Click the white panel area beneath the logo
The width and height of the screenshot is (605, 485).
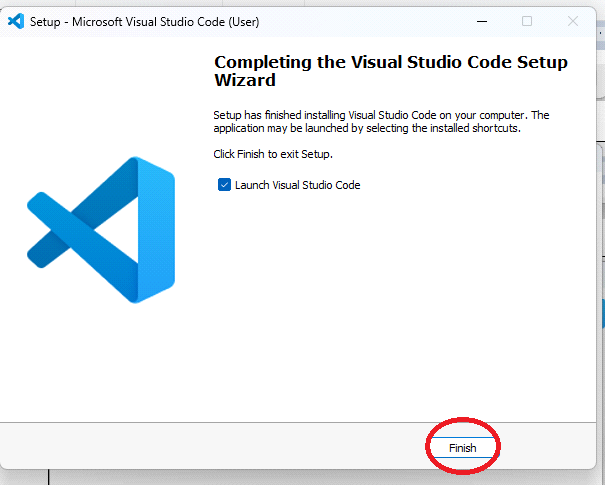point(100,370)
